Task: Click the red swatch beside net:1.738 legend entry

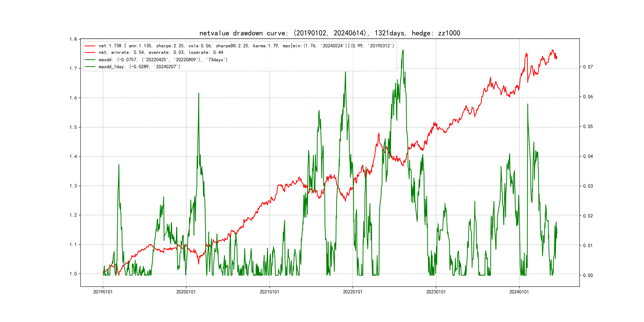Action: click(x=90, y=46)
